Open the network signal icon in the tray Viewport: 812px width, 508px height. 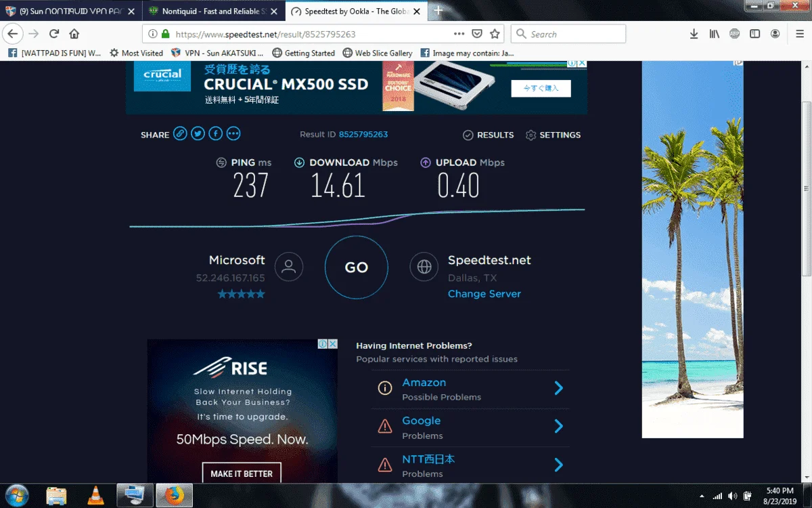[717, 496]
